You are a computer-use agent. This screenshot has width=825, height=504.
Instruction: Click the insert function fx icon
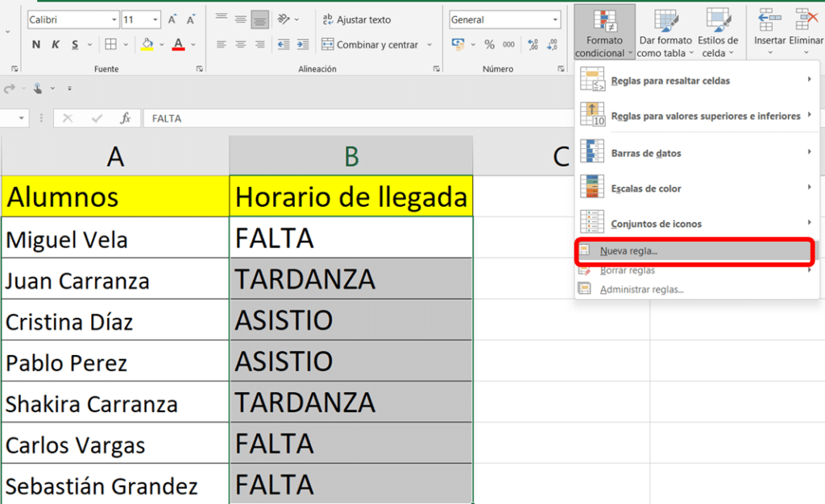(x=126, y=118)
